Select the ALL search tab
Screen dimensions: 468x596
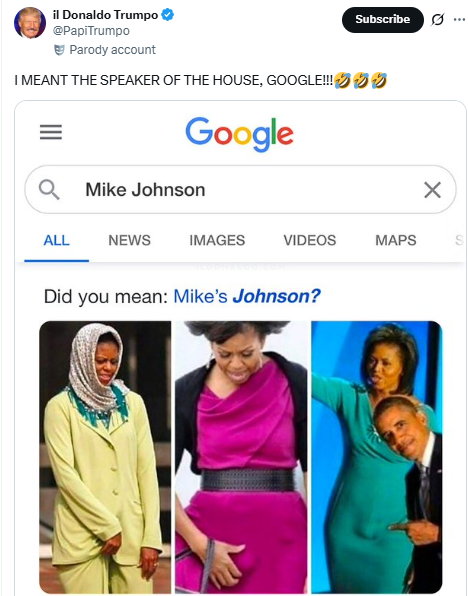coord(56,240)
